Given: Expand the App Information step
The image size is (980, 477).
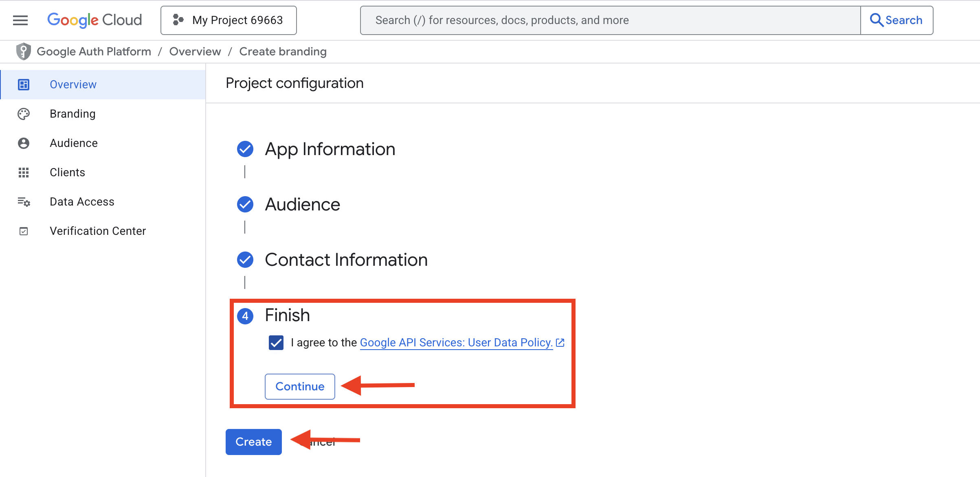Looking at the screenshot, I should (330, 149).
